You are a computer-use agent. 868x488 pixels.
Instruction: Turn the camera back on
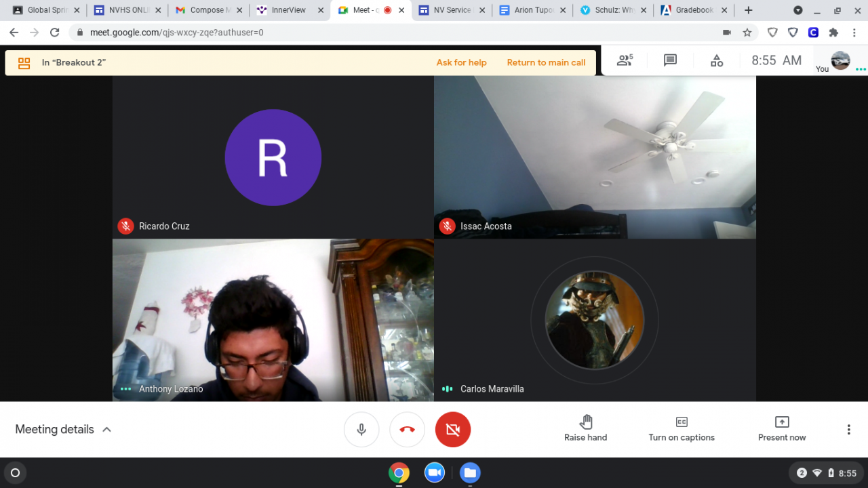(x=453, y=430)
